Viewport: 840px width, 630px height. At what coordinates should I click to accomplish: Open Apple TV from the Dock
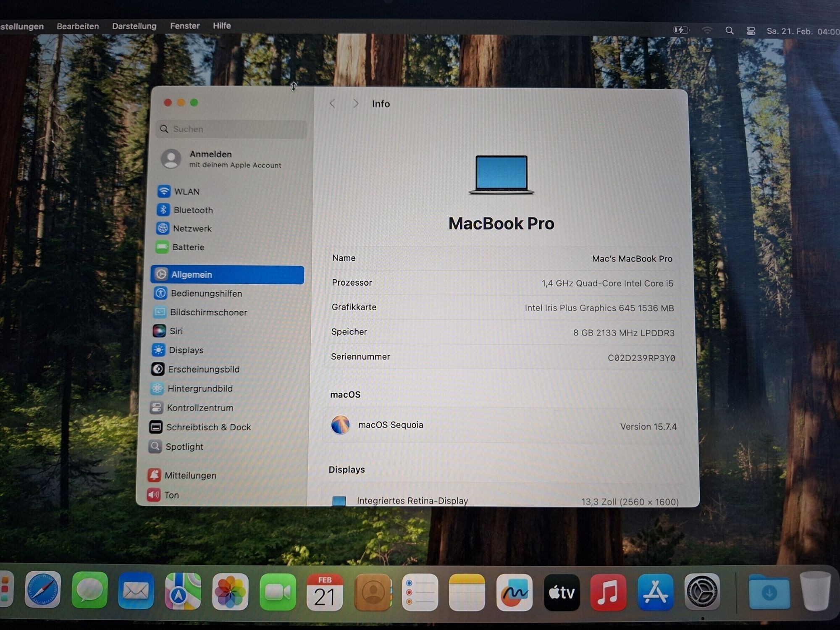click(x=562, y=592)
